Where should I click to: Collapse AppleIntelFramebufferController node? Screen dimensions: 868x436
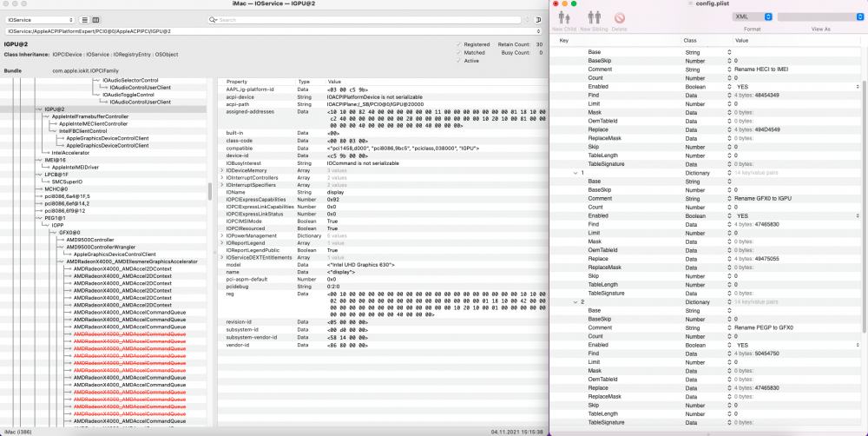pos(47,117)
